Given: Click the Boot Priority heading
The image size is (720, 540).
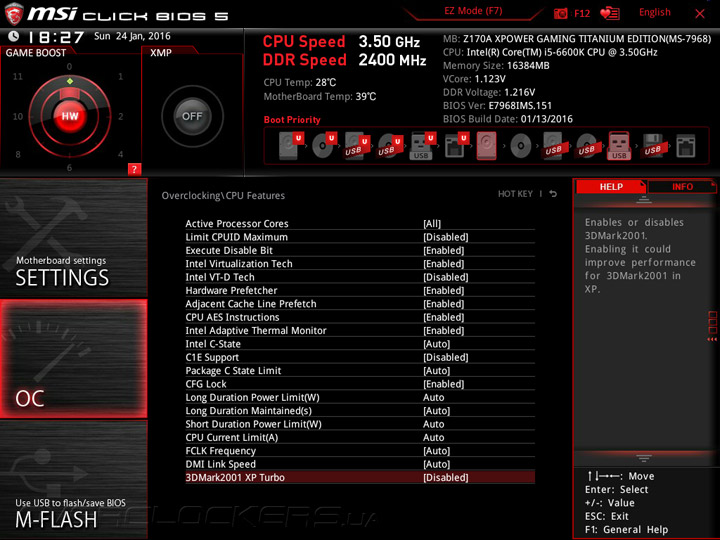Looking at the screenshot, I should click(292, 120).
